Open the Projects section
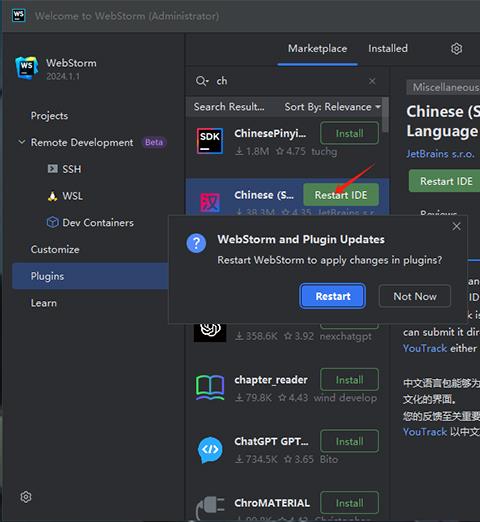The image size is (480, 522). pyautogui.click(x=49, y=116)
